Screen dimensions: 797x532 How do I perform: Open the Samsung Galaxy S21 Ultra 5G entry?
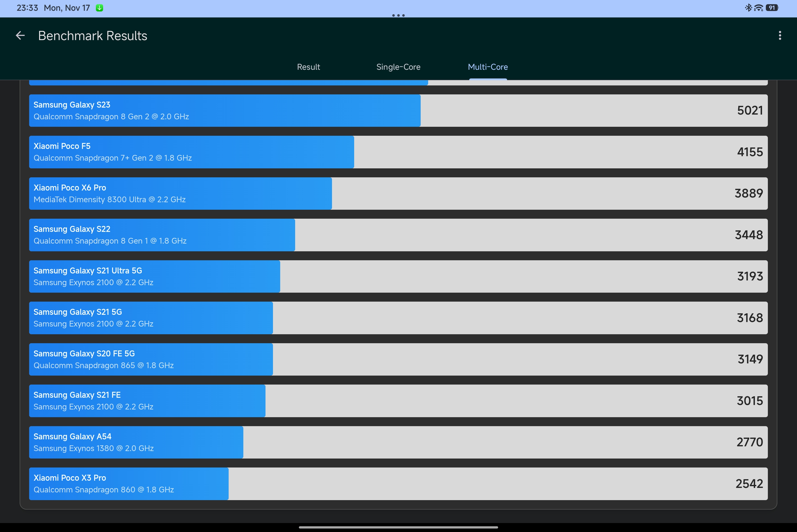coord(398,276)
